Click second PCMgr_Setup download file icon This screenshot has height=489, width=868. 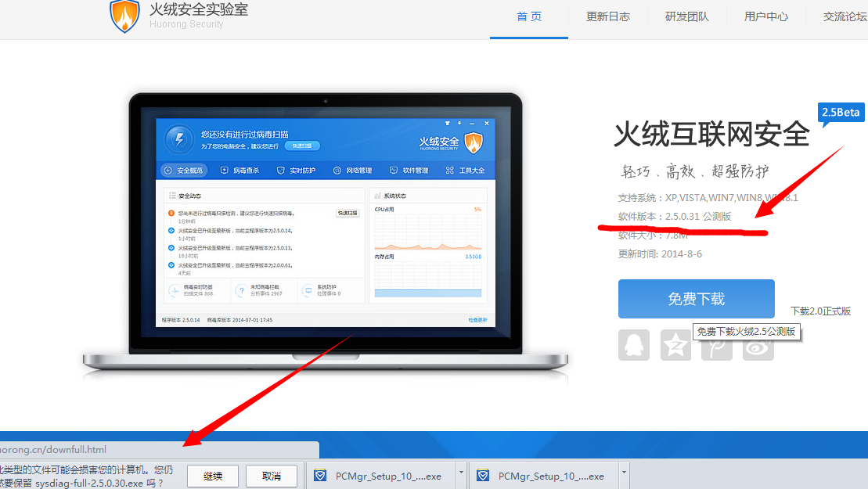(x=484, y=476)
